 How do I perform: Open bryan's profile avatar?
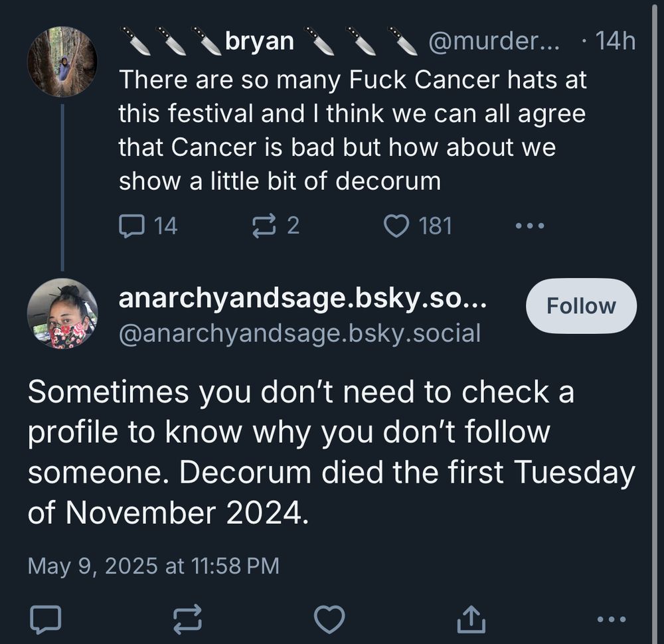coord(62,62)
